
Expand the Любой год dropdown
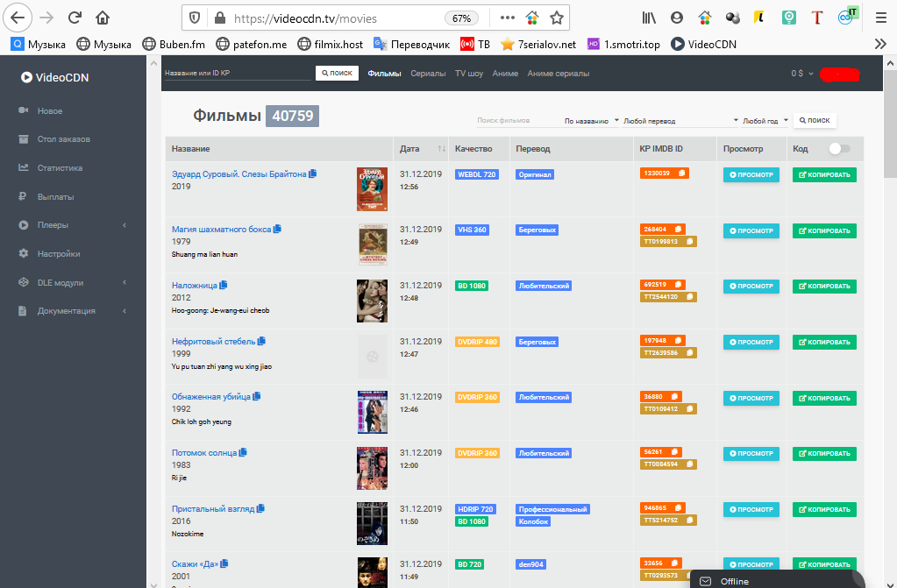(x=765, y=121)
